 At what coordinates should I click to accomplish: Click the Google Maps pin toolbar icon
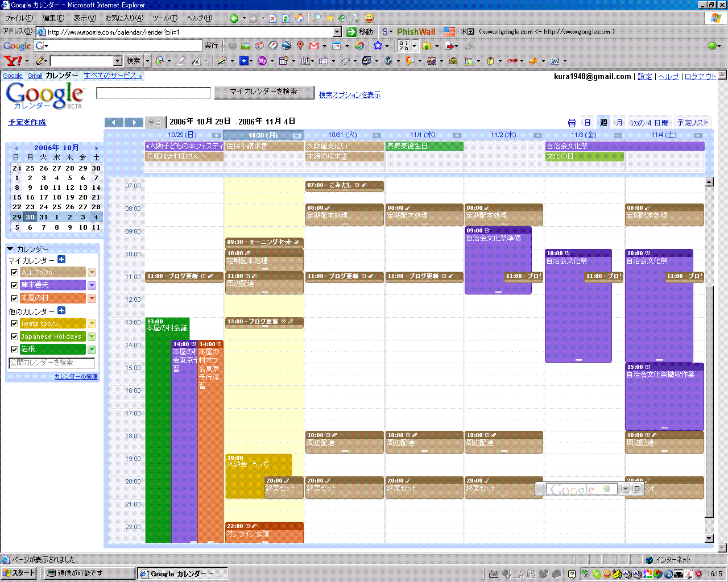tap(300, 45)
